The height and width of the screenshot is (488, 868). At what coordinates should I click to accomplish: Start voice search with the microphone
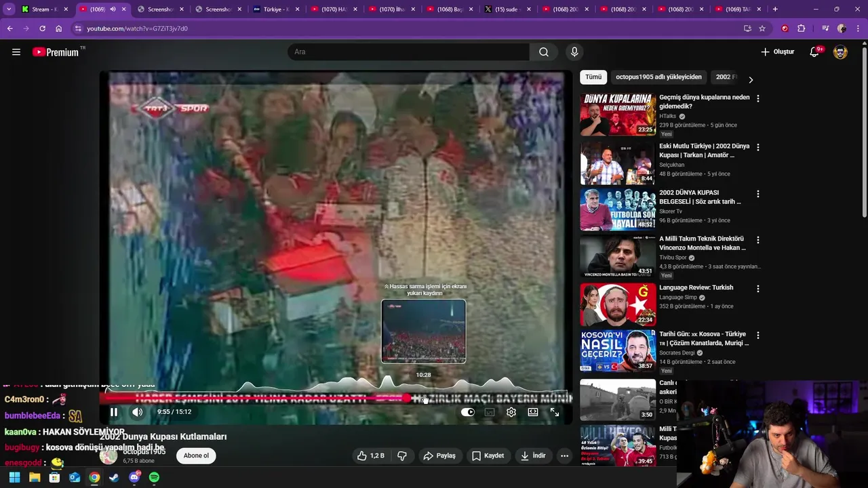point(574,52)
